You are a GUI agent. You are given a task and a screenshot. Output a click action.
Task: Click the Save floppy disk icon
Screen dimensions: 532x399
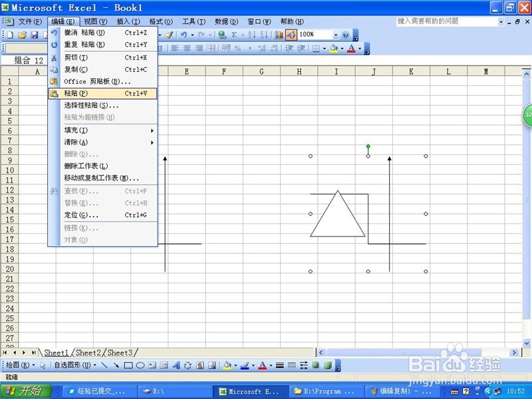(35, 35)
